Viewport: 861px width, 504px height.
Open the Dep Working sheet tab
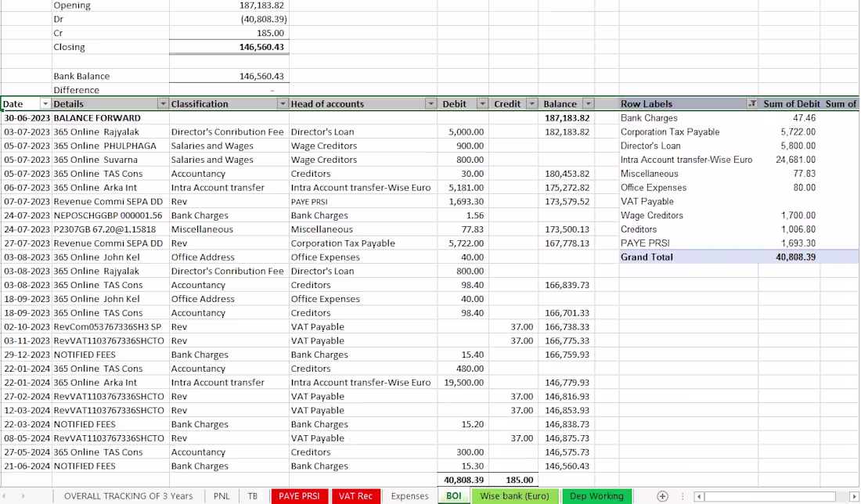click(x=597, y=496)
